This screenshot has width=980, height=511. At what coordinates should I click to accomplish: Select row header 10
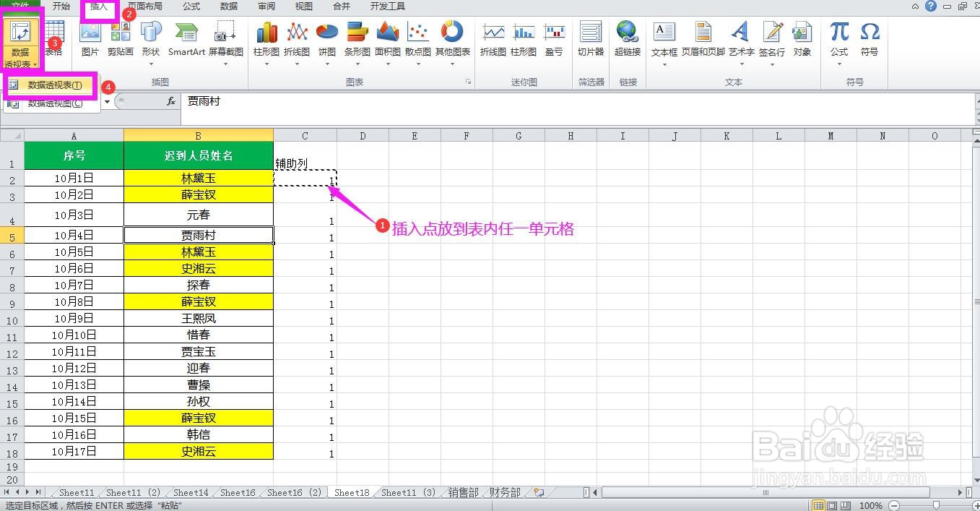tap(12, 319)
